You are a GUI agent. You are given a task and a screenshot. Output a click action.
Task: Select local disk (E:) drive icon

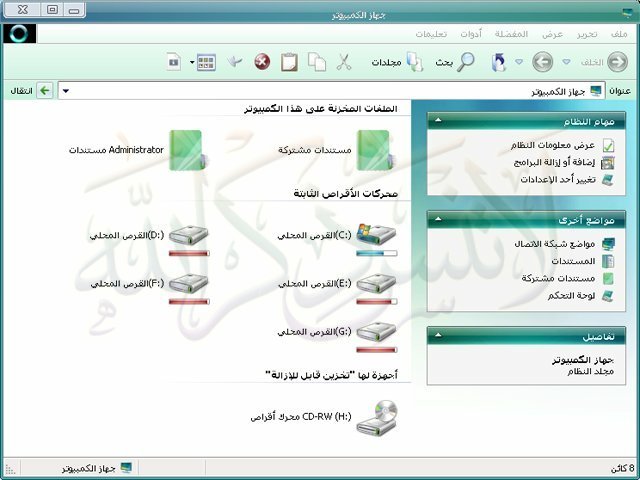pos(376,283)
